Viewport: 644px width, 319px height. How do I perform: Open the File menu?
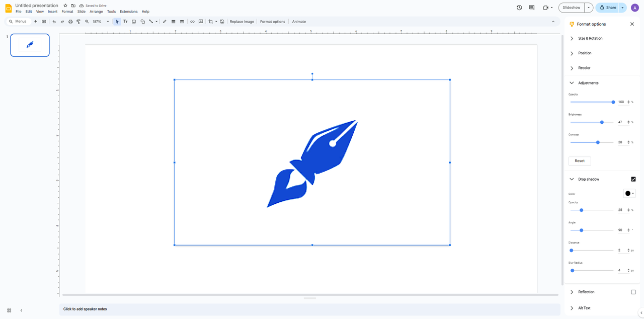pos(19,12)
